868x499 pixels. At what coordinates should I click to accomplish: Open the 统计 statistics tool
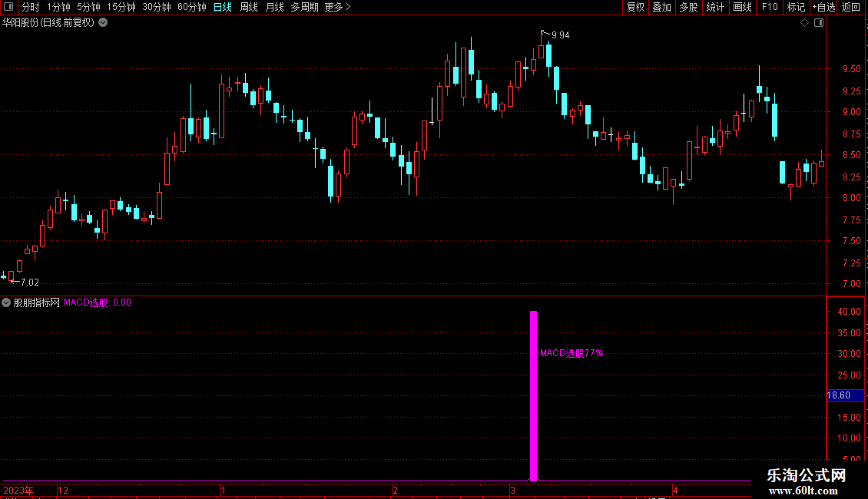tap(715, 7)
